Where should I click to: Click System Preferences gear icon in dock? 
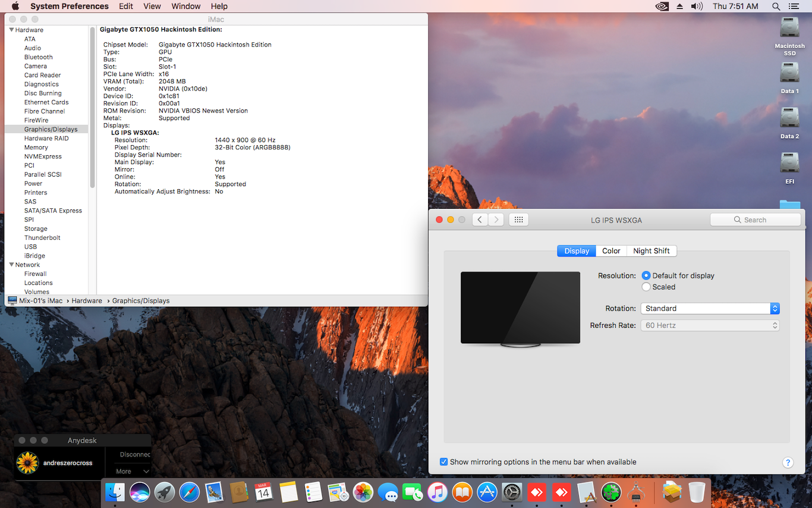pos(512,492)
